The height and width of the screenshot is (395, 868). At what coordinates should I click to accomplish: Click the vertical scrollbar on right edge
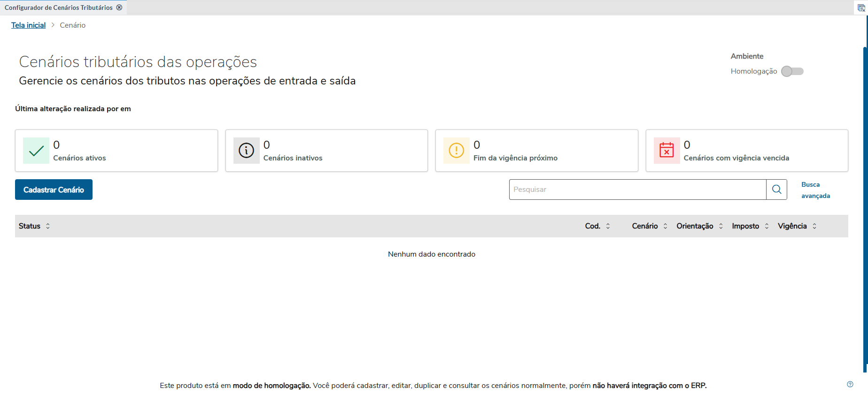coord(865,206)
